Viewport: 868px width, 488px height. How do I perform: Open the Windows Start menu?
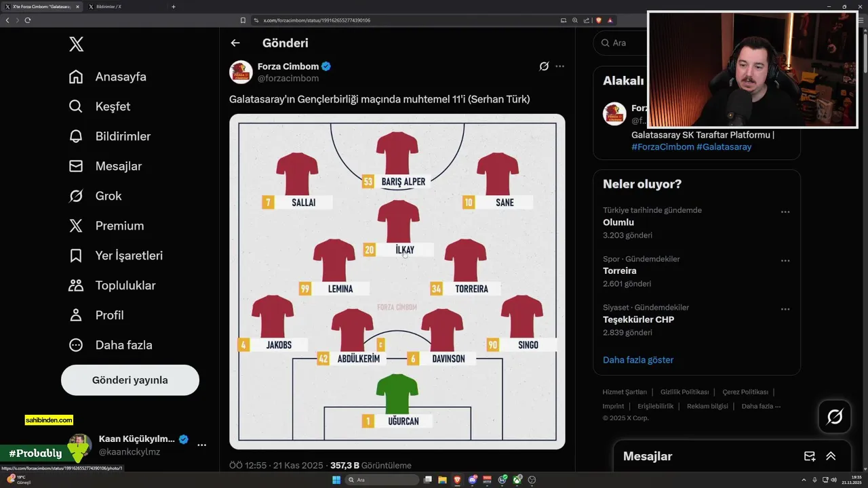(x=336, y=480)
